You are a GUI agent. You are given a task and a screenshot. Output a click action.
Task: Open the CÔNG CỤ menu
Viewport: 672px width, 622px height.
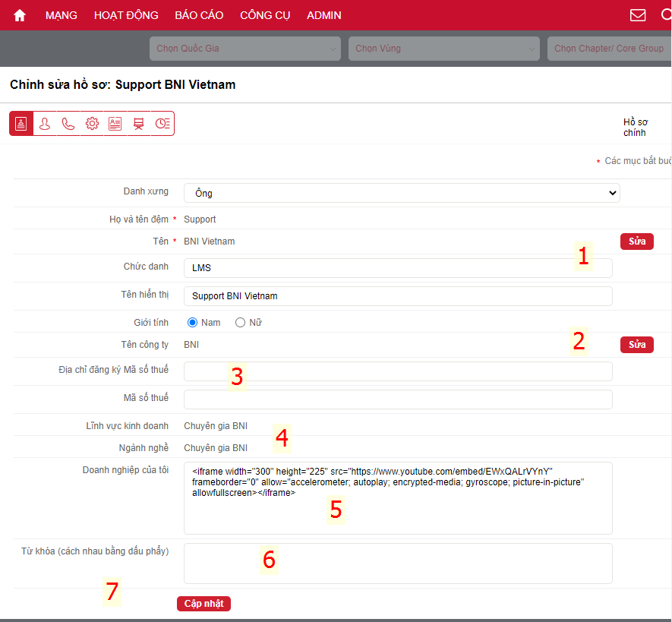pyautogui.click(x=265, y=15)
